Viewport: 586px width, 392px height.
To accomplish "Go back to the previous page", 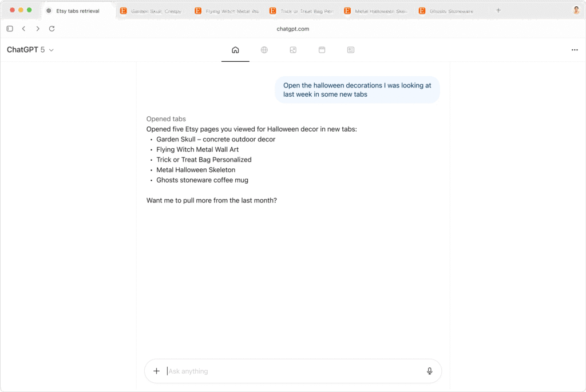I will [23, 29].
